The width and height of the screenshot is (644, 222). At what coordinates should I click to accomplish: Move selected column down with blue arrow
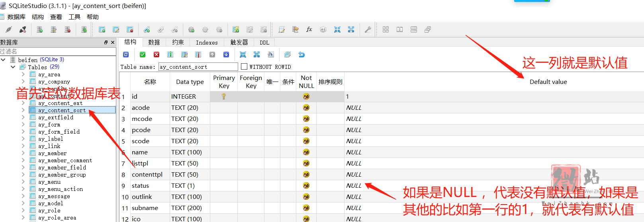click(226, 55)
